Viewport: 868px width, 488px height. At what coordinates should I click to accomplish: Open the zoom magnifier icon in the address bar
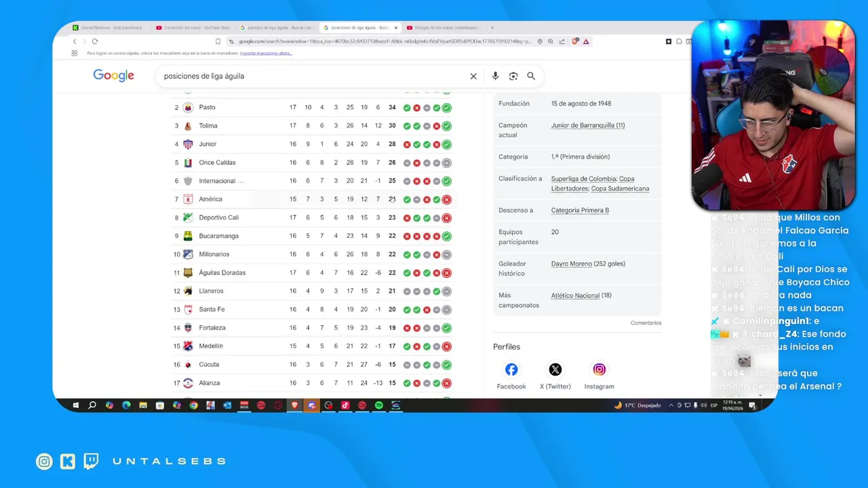coord(551,41)
